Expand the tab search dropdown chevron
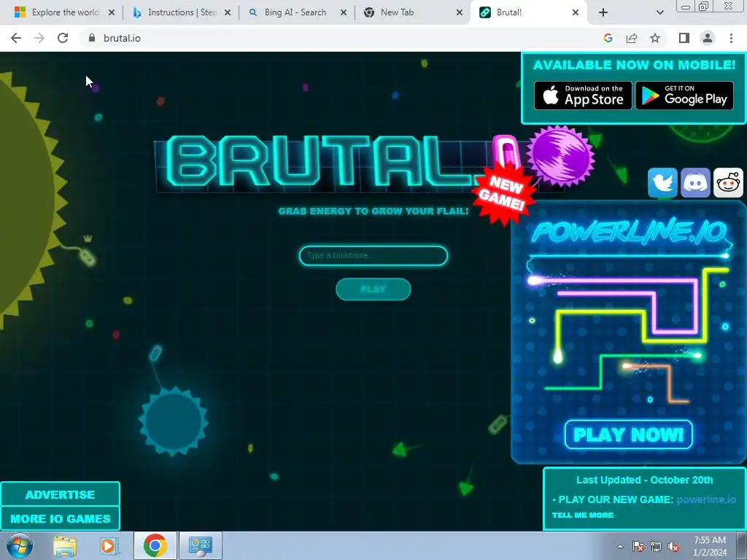This screenshot has height=560, width=747. point(659,12)
